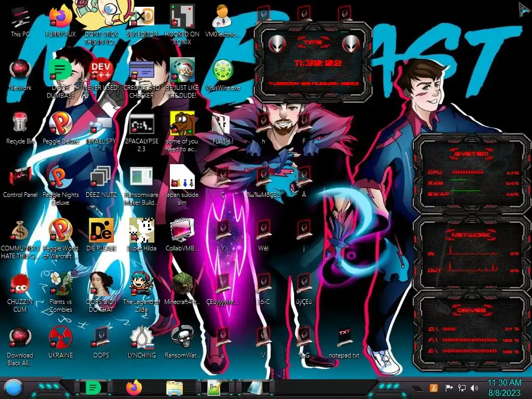This screenshot has height=399, width=532.
Task: Open the ûÿÇEü desktop icon
Action: tap(303, 289)
